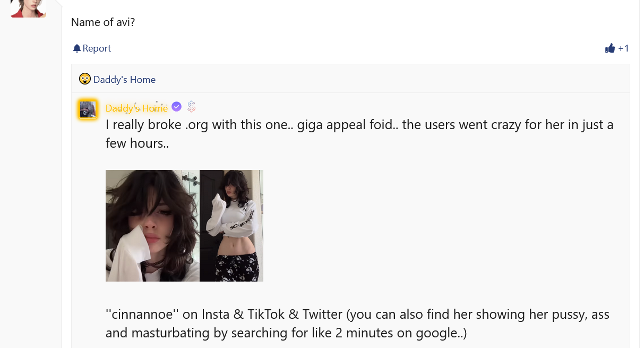
Task: Click the +1 like count
Action: (623, 48)
